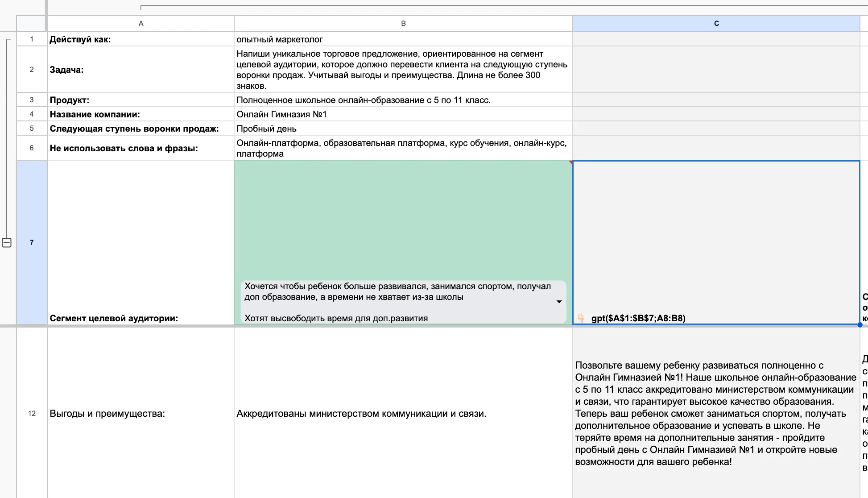The height and width of the screenshot is (498, 868).
Task: Click the cell with the gpt($A$1:$B$7;A8:B8) formula
Action: [x=716, y=243]
